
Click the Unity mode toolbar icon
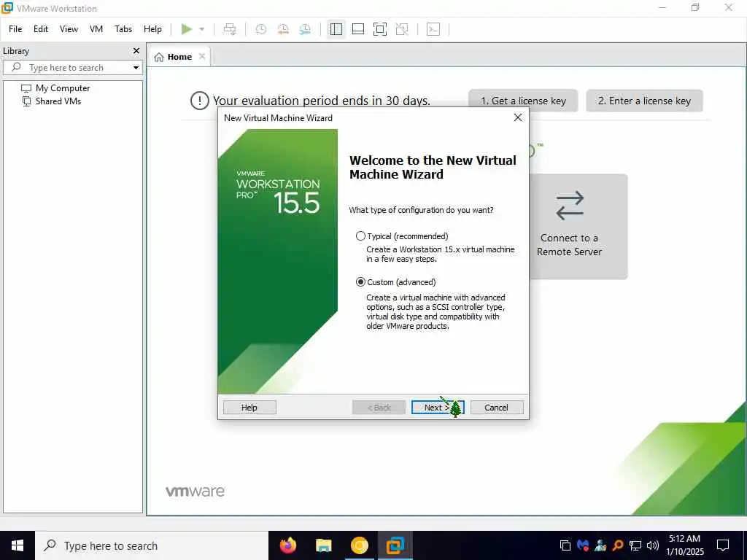coord(402,29)
